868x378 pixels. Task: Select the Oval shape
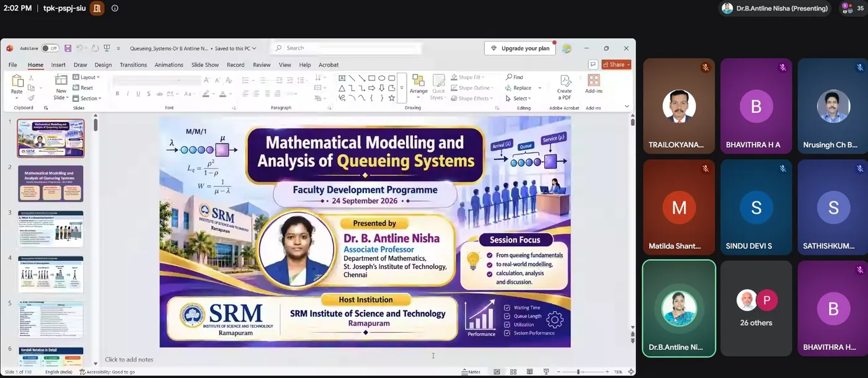tap(382, 78)
